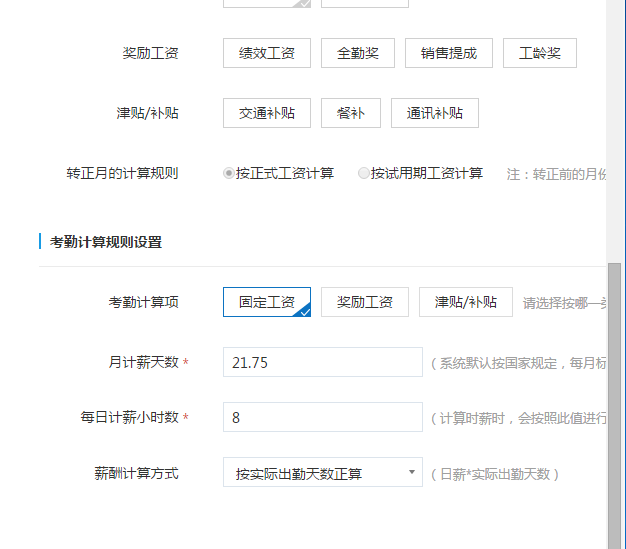Click the 薪酬计算方式 label

tap(137, 473)
